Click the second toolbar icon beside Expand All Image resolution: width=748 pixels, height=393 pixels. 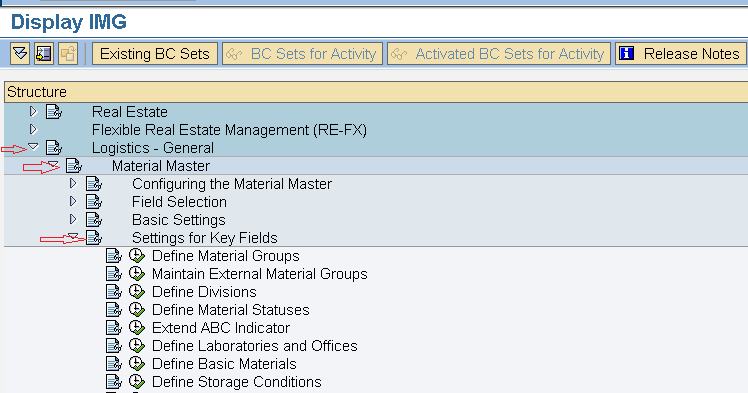tap(44, 54)
